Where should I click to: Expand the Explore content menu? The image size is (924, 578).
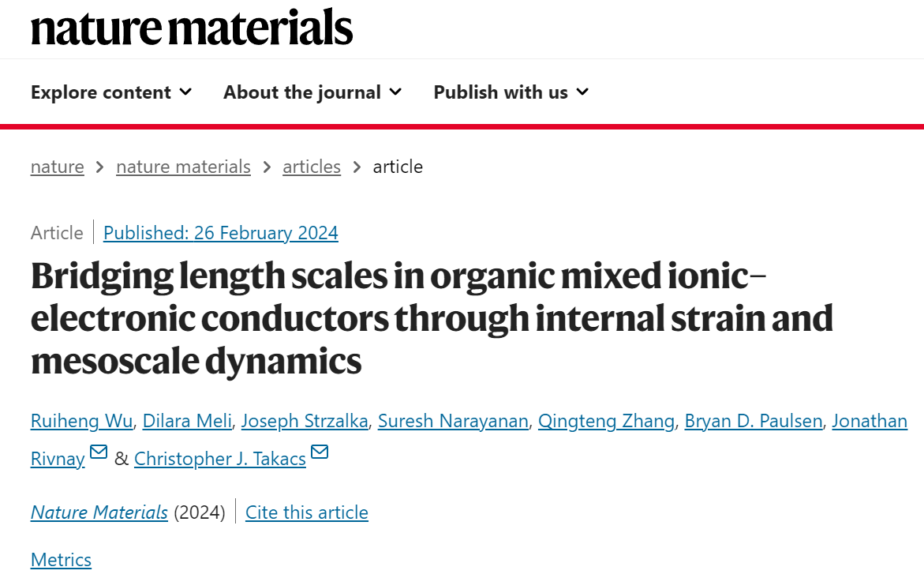click(x=111, y=92)
